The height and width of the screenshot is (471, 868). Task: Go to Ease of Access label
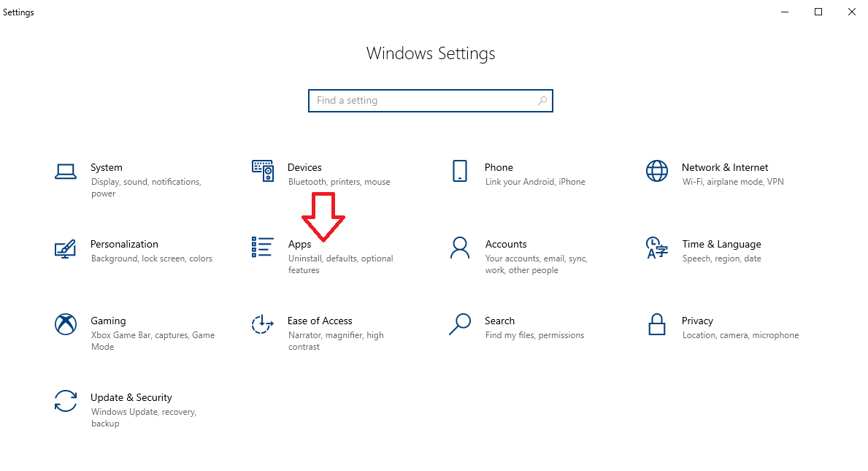(320, 321)
